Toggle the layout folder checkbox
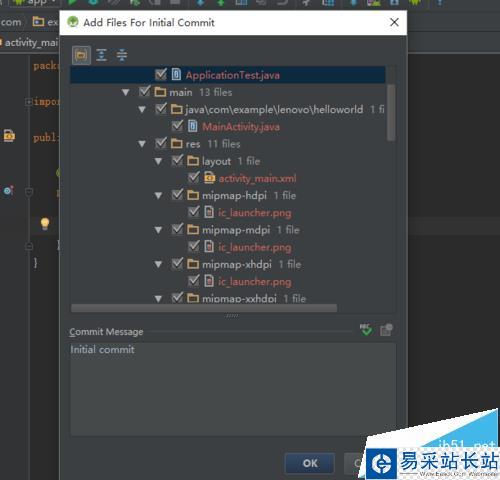The height and width of the screenshot is (480, 500). (x=177, y=160)
